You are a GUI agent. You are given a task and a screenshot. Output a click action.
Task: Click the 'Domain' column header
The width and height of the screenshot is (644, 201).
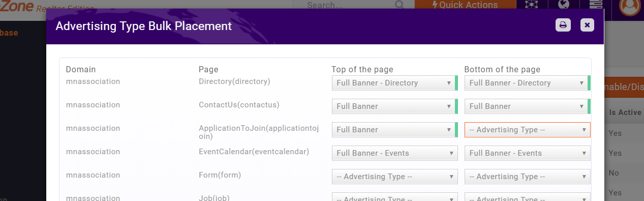81,69
